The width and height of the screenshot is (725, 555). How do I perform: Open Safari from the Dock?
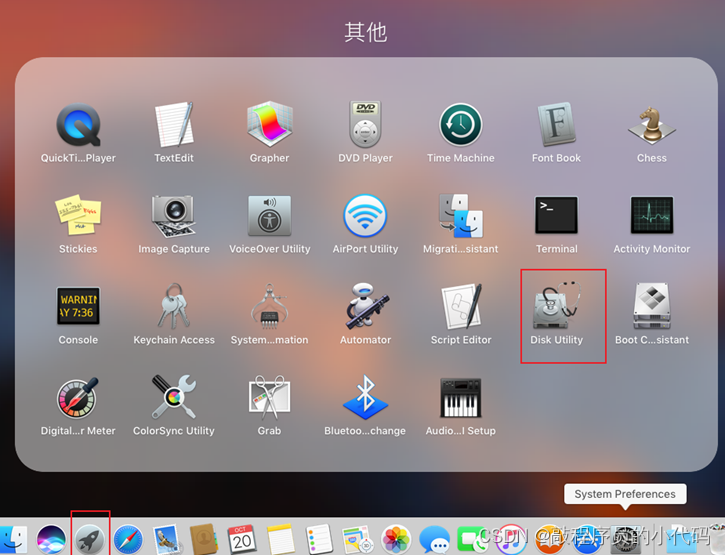tap(128, 539)
